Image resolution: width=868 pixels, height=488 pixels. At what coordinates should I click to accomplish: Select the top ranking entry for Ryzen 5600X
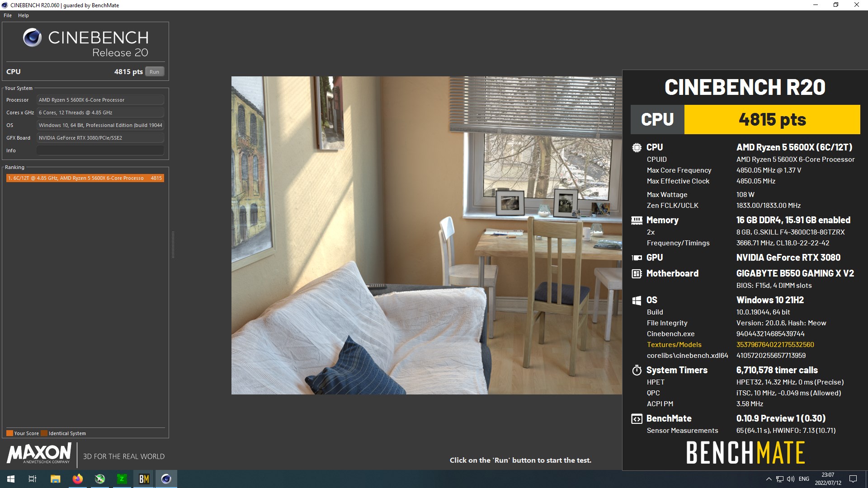pos(85,178)
